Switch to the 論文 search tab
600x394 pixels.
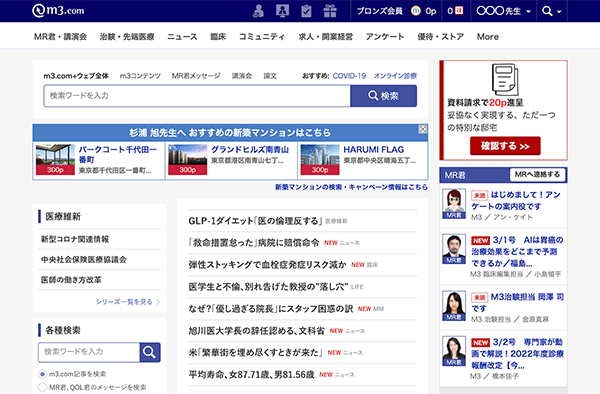coord(270,76)
